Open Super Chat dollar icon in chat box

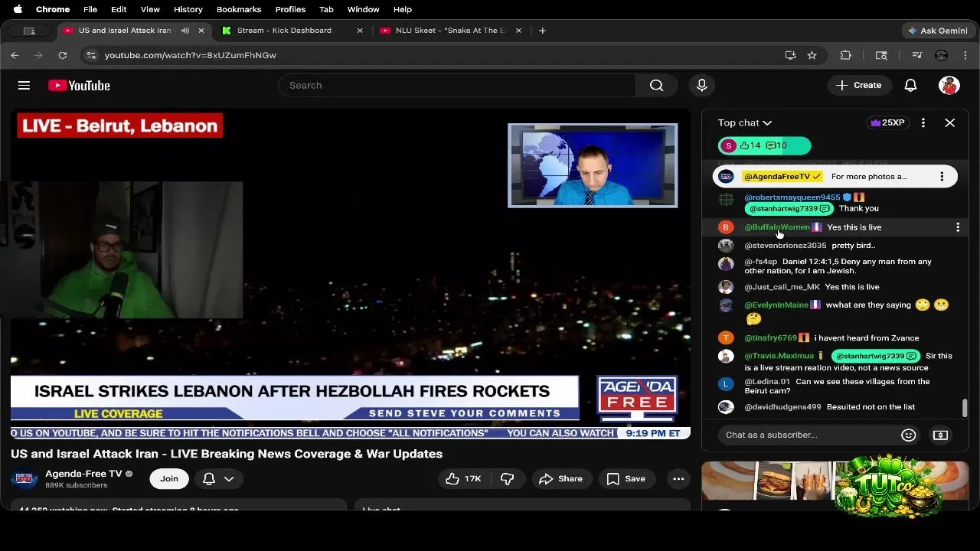[x=940, y=435]
